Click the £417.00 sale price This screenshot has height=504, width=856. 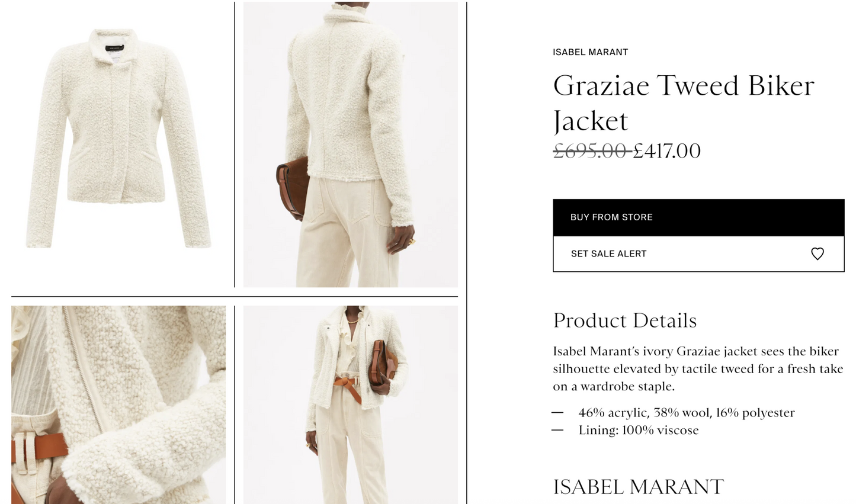pos(667,151)
